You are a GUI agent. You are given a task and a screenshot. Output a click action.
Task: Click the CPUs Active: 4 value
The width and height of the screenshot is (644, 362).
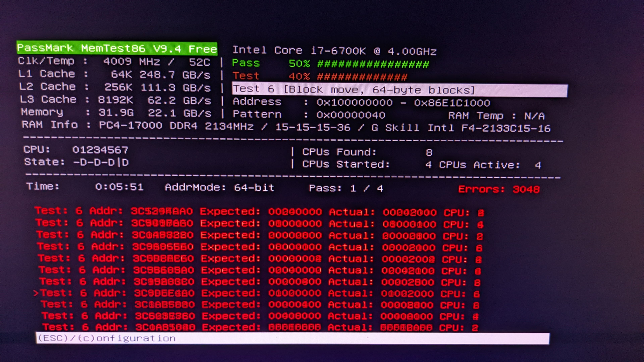click(x=538, y=165)
